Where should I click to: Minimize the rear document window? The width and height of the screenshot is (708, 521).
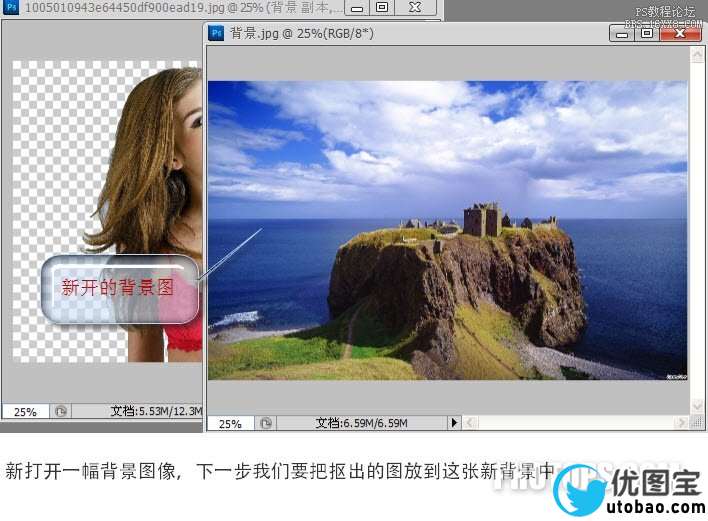(357, 8)
